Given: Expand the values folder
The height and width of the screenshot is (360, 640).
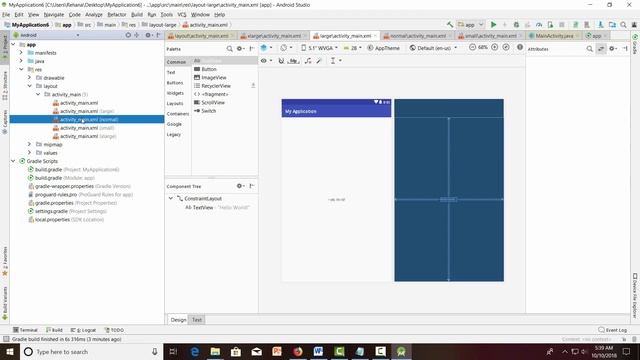Looking at the screenshot, I should pos(29,153).
